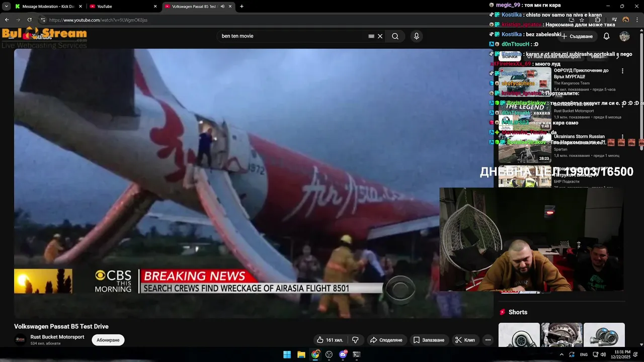
Task: Clear the YouTube search text
Action: point(380,36)
